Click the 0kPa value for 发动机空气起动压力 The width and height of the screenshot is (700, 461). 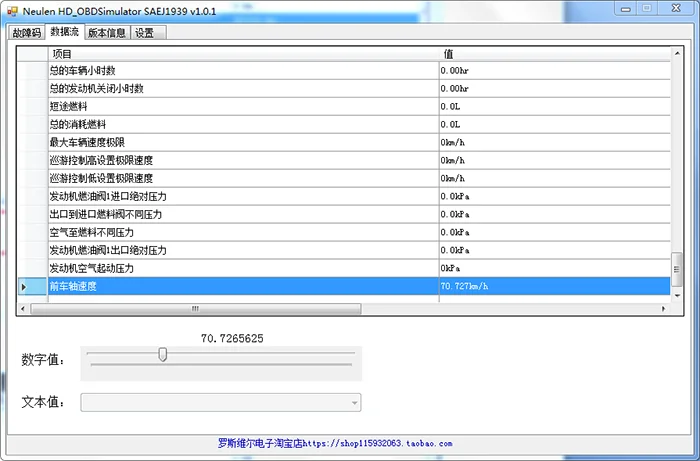[555, 268]
